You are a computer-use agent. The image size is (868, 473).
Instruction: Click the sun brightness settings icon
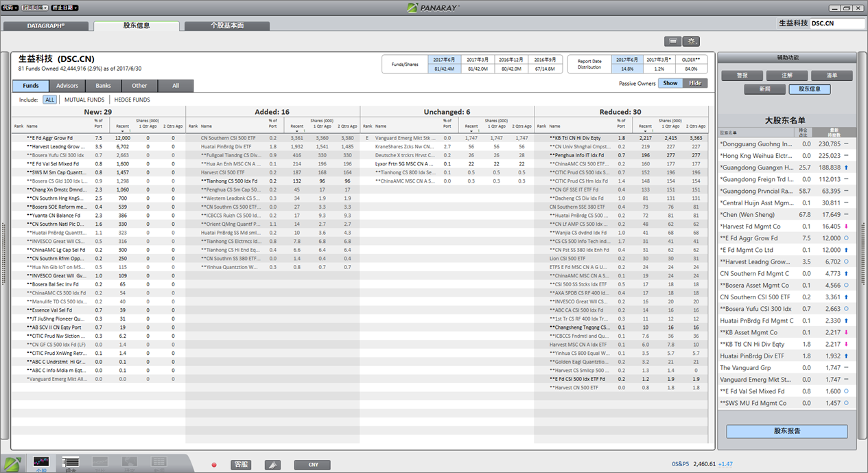690,41
